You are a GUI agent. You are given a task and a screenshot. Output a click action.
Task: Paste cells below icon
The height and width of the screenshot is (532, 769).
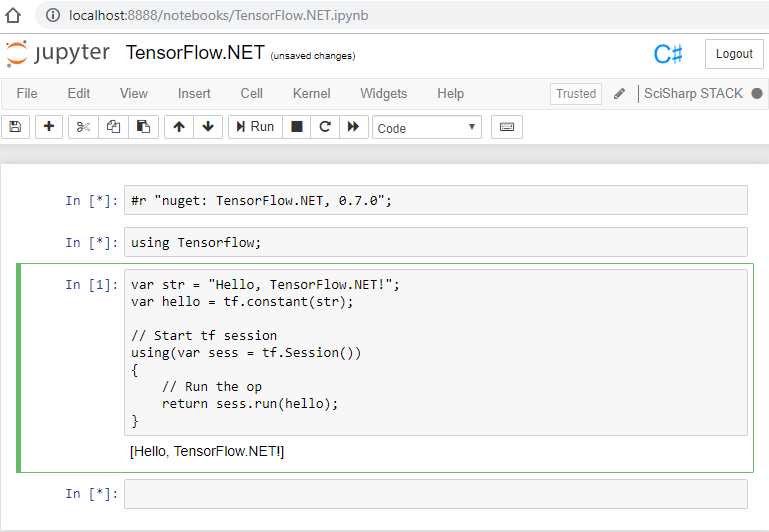pyautogui.click(x=143, y=127)
